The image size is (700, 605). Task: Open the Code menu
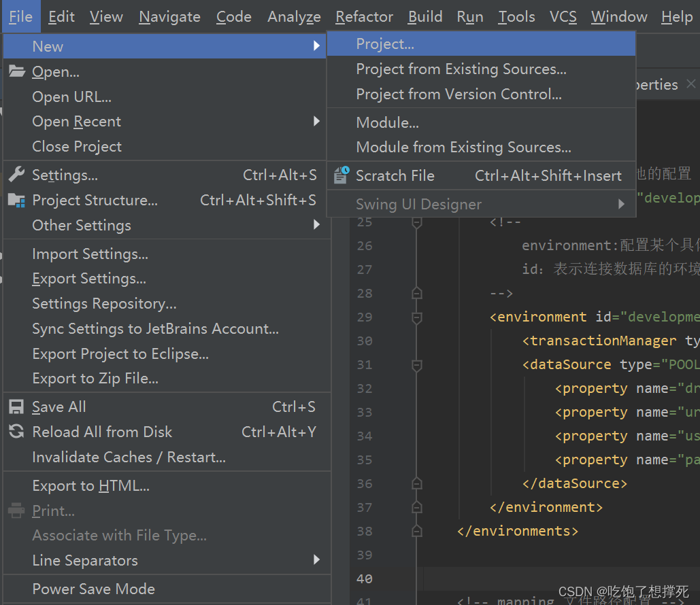(x=234, y=16)
